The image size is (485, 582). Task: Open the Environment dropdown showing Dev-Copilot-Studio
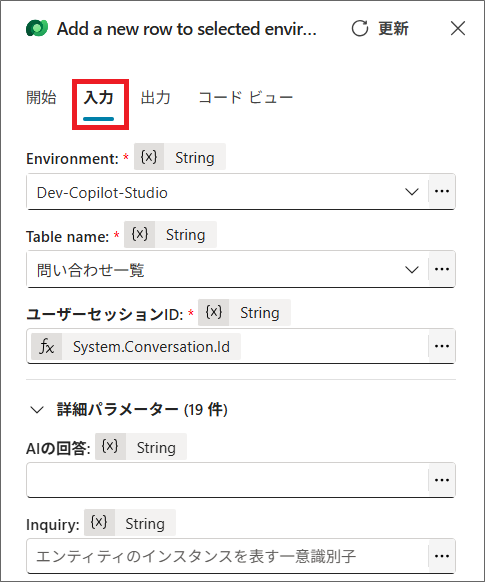coord(227,192)
